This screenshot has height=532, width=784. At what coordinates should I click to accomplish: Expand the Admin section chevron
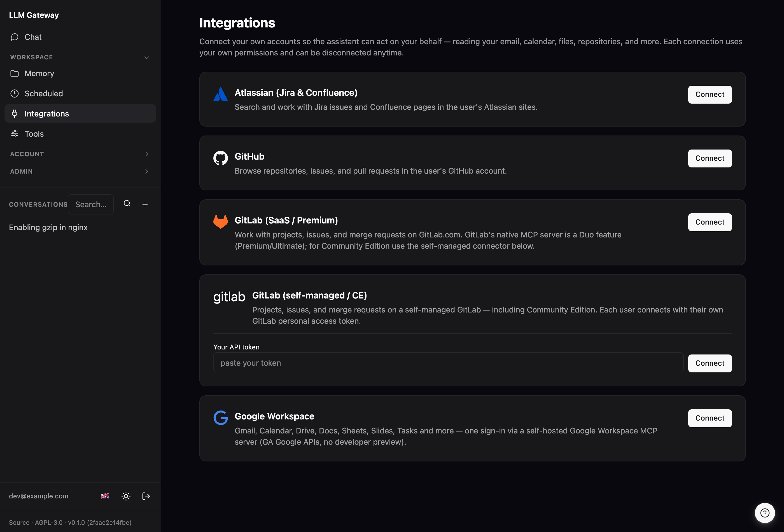click(x=146, y=171)
